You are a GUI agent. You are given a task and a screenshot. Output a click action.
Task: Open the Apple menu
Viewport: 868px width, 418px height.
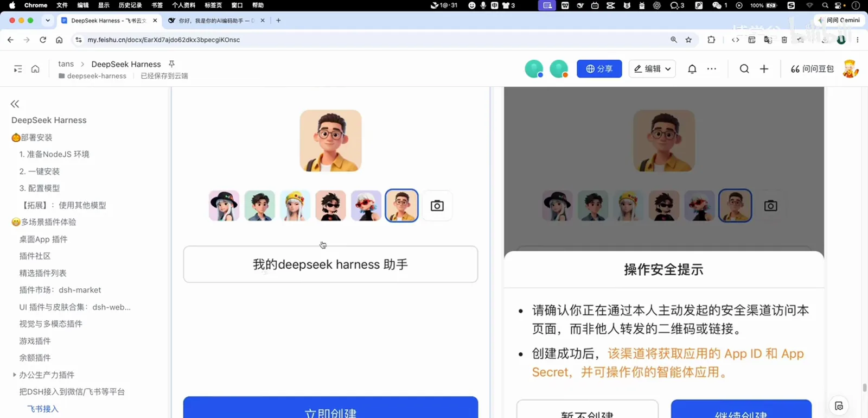point(12,5)
